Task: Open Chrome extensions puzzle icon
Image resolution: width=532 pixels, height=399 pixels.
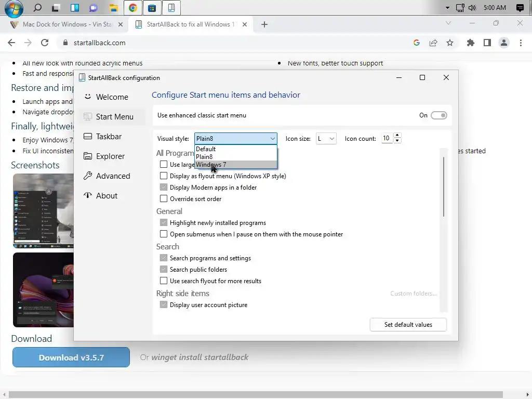Action: tap(470, 43)
